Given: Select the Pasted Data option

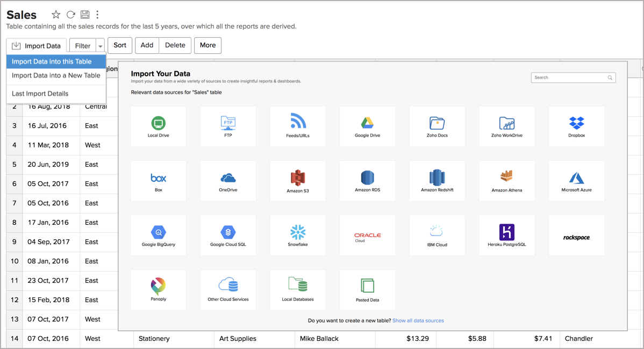Looking at the screenshot, I should pyautogui.click(x=367, y=289).
